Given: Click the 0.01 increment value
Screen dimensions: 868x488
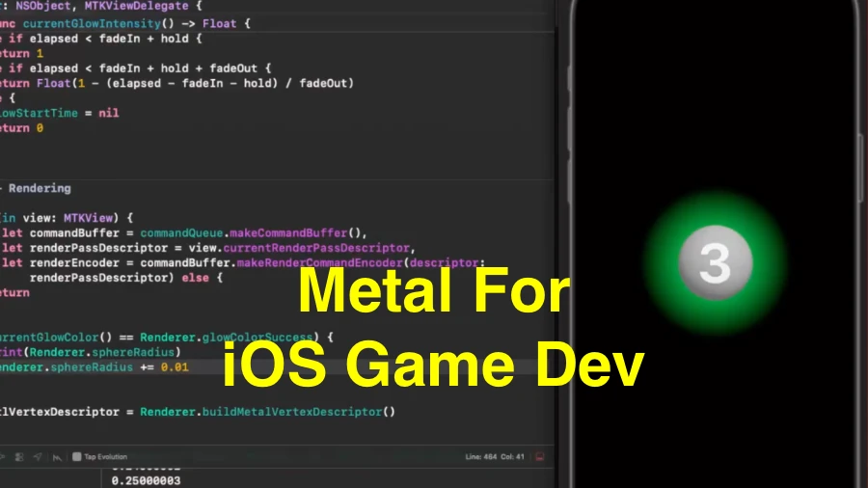Looking at the screenshot, I should point(175,367).
